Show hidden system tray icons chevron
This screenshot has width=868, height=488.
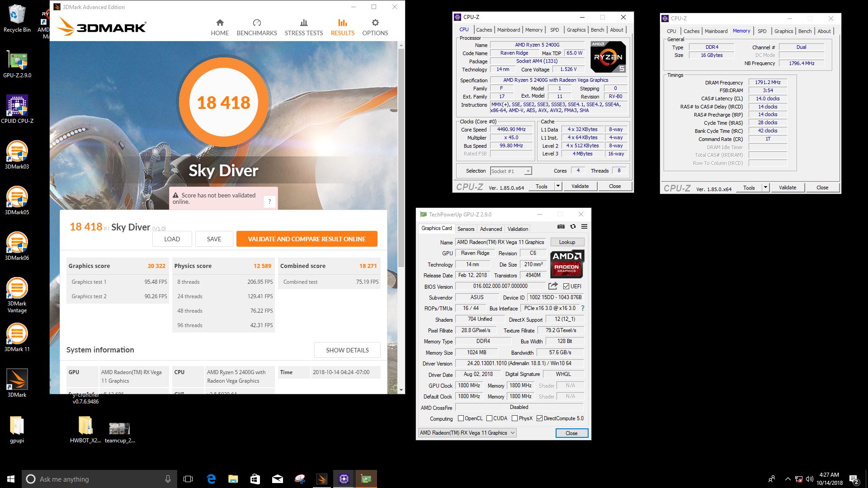coord(788,479)
